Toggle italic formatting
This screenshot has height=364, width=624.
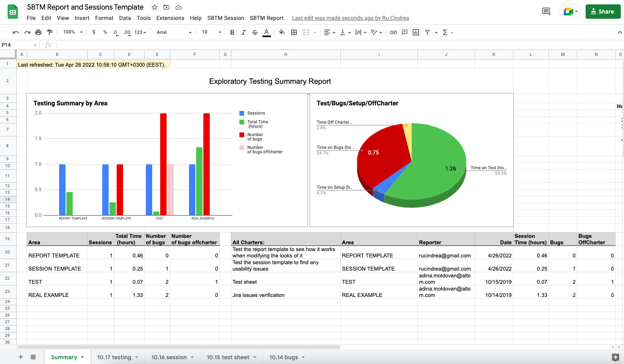click(243, 32)
